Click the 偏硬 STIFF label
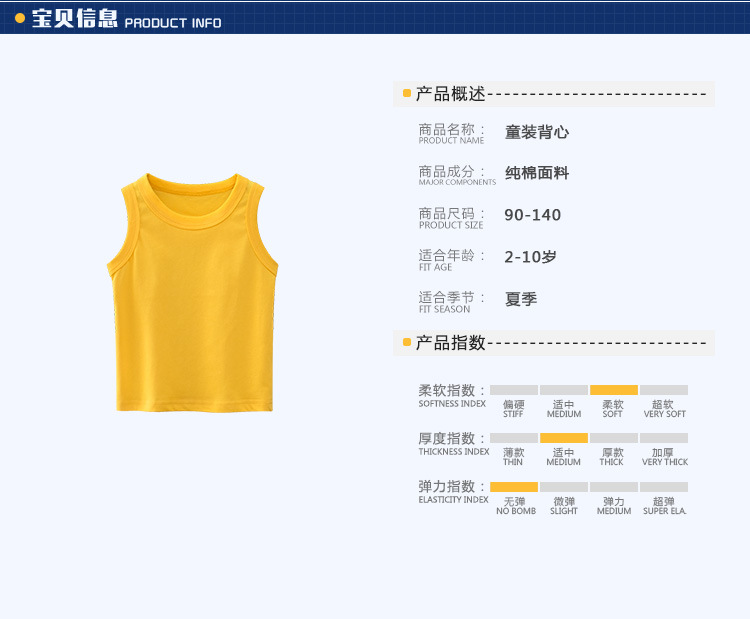Image resolution: width=750 pixels, height=619 pixels. click(514, 409)
